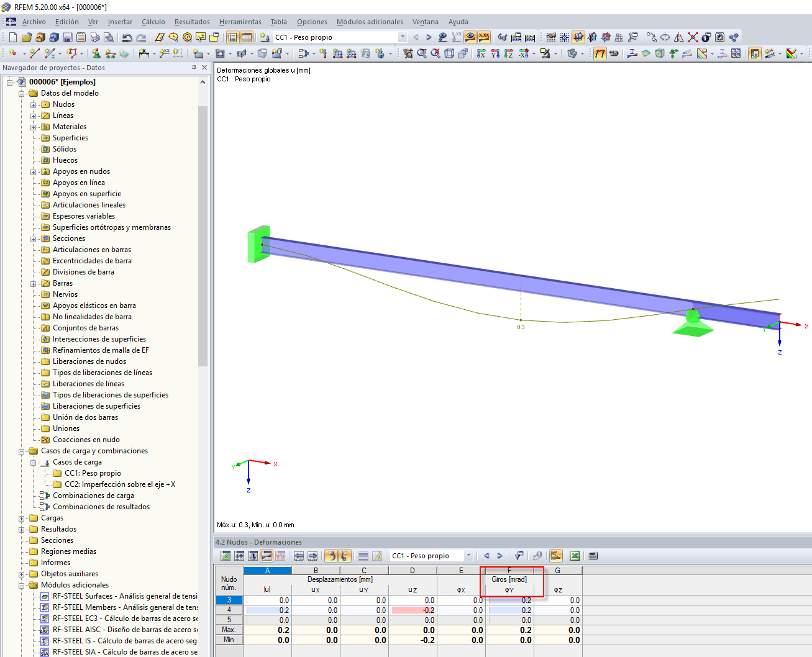Jump to next table with right arrow icon

(x=312, y=556)
